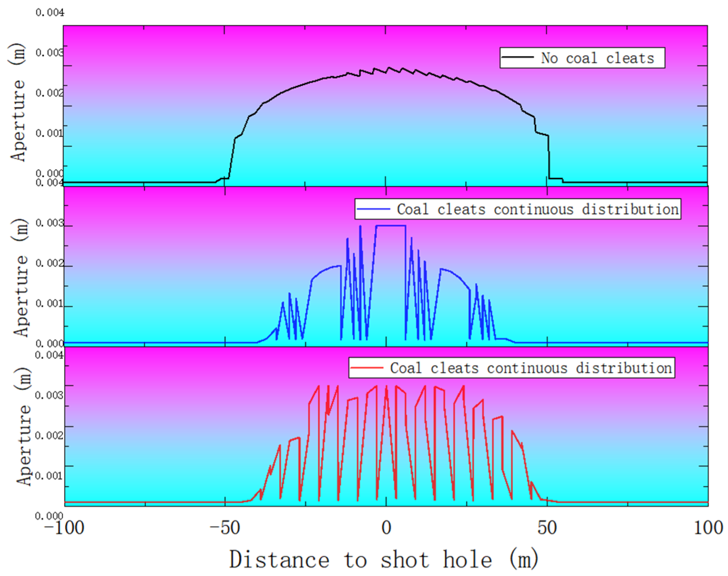Select the bottom panel's red-curve legend text

(x=531, y=368)
